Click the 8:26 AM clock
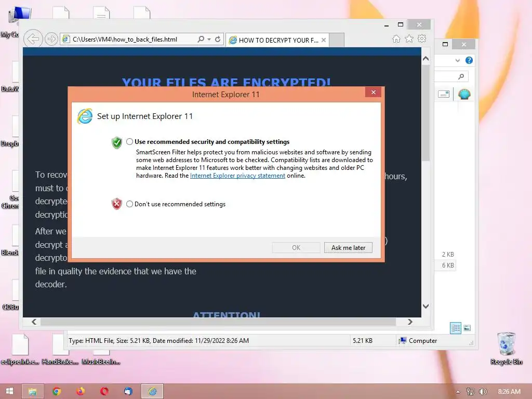 coord(509,392)
